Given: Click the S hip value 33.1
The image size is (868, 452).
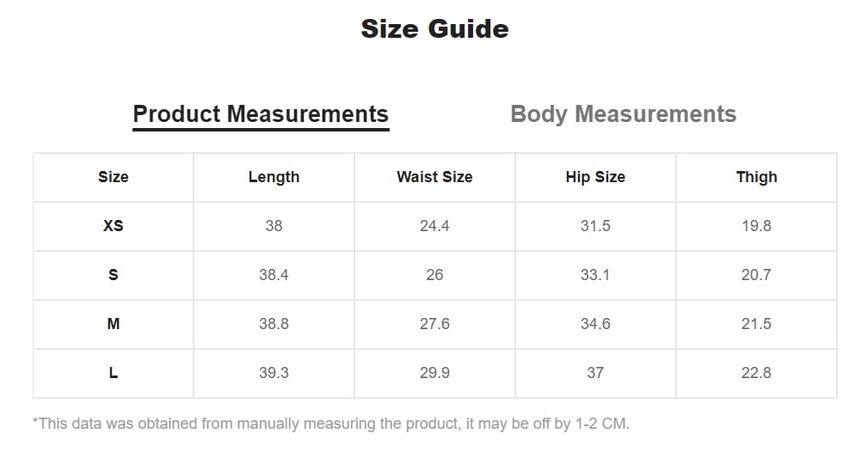Looking at the screenshot, I should click(x=595, y=275).
